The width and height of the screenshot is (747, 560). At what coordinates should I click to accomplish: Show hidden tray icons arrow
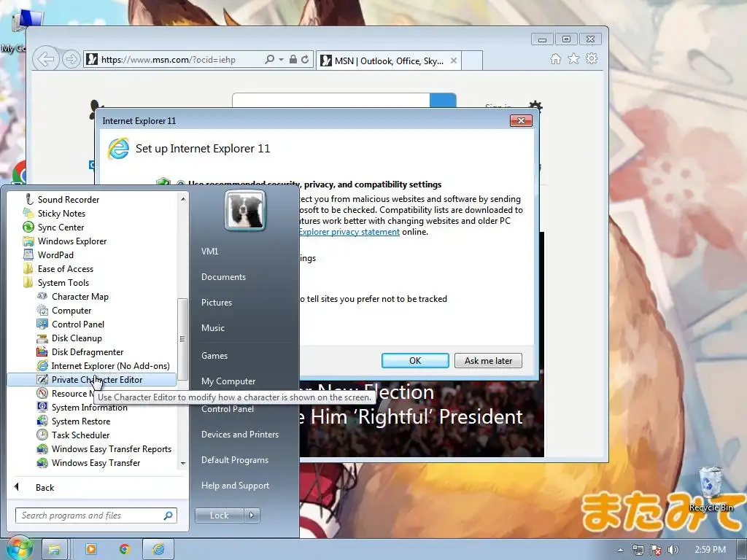pyautogui.click(x=620, y=550)
